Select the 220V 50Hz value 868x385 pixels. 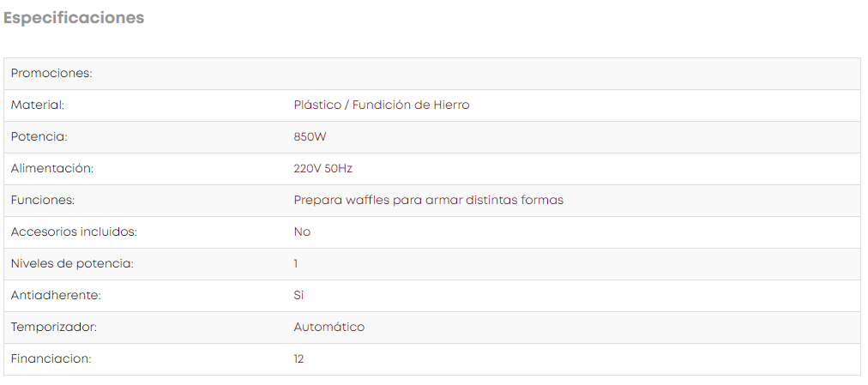pos(322,169)
